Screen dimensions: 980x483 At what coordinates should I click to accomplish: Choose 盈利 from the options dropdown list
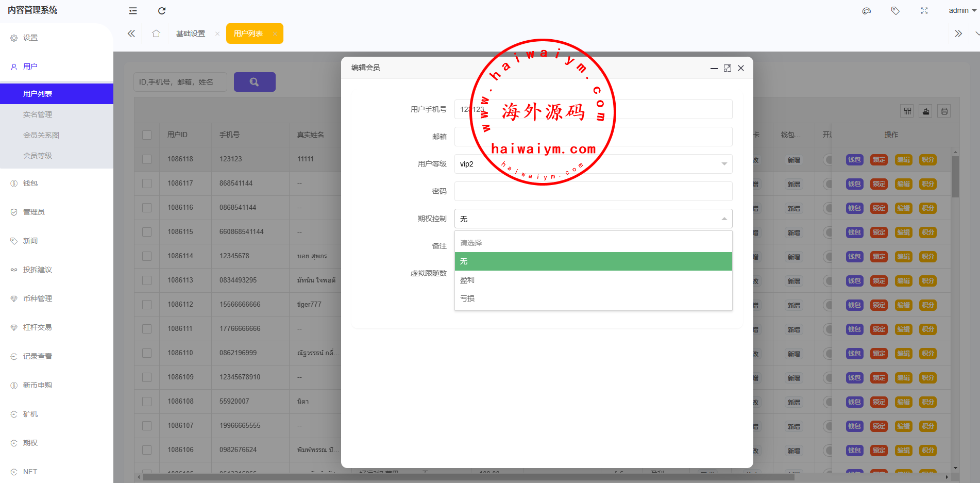(593, 280)
